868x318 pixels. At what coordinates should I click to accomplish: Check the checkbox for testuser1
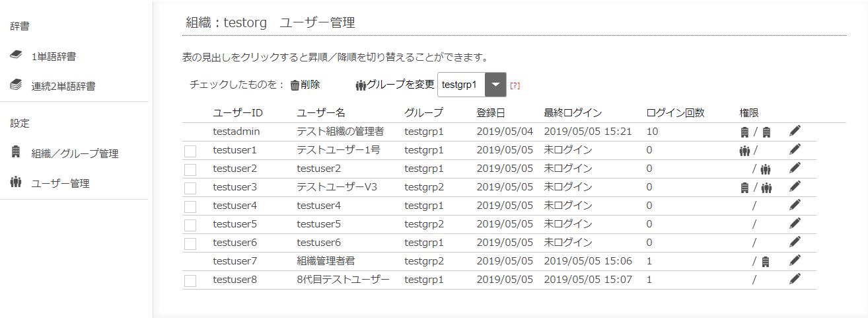click(x=190, y=151)
